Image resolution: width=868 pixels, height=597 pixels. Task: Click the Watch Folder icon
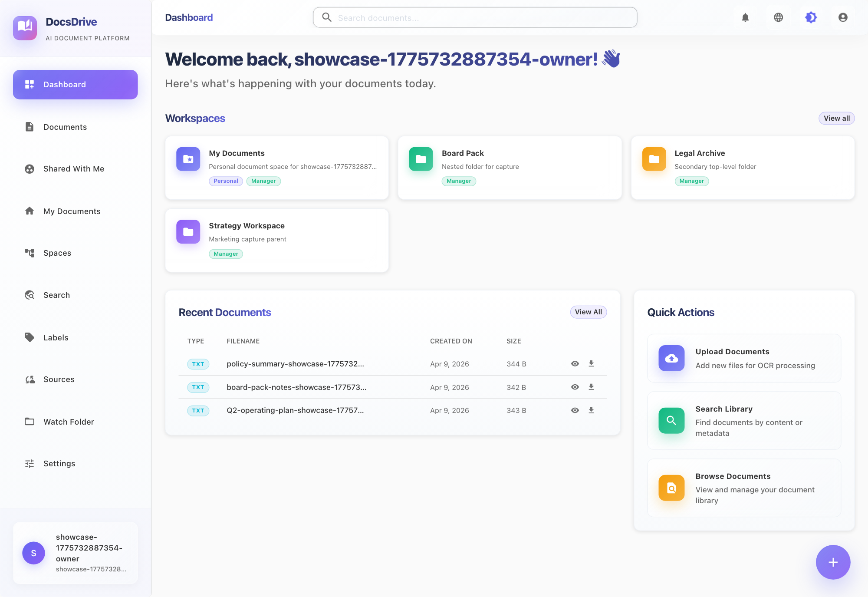pos(30,422)
